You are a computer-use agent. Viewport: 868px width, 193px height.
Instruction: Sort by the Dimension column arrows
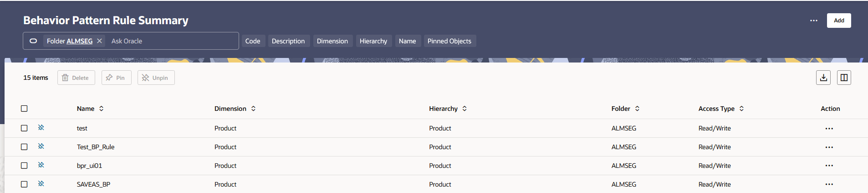pos(253,109)
